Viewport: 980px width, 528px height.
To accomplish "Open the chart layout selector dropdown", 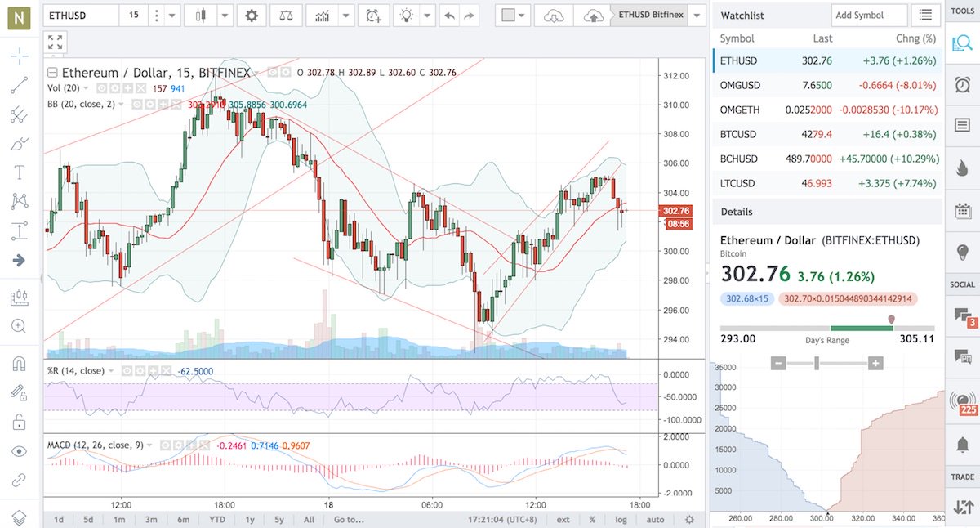I will pyautogui.click(x=514, y=16).
